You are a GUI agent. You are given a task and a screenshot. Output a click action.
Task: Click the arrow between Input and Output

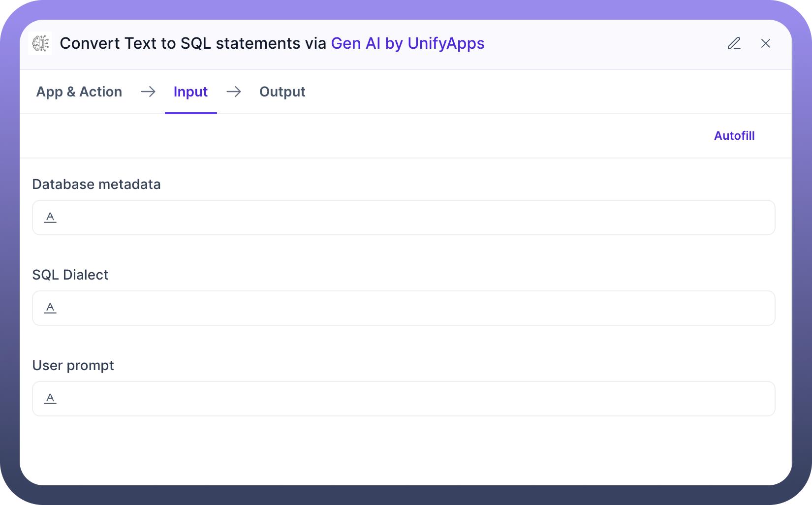point(234,92)
